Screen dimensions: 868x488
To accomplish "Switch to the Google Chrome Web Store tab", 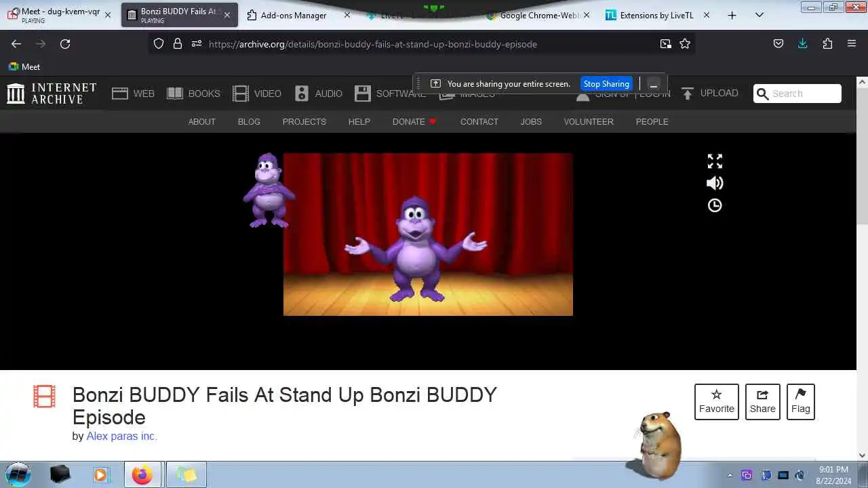I will [539, 15].
